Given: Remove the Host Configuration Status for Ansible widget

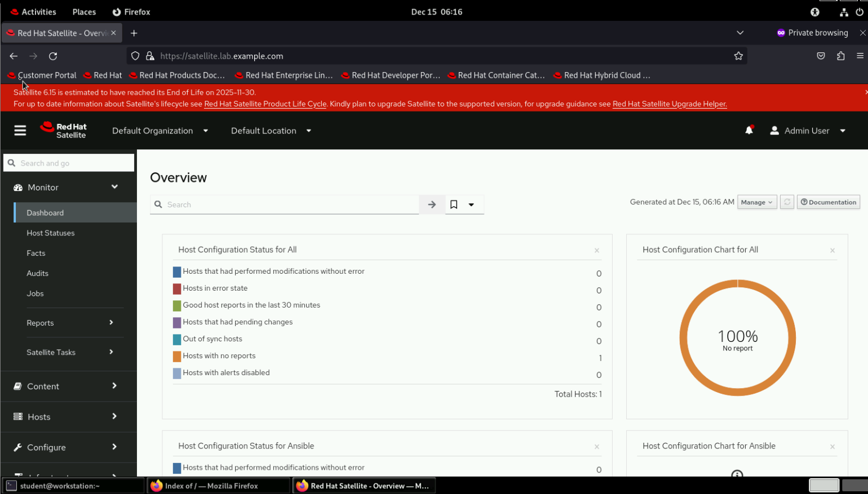Looking at the screenshot, I should tap(597, 447).
